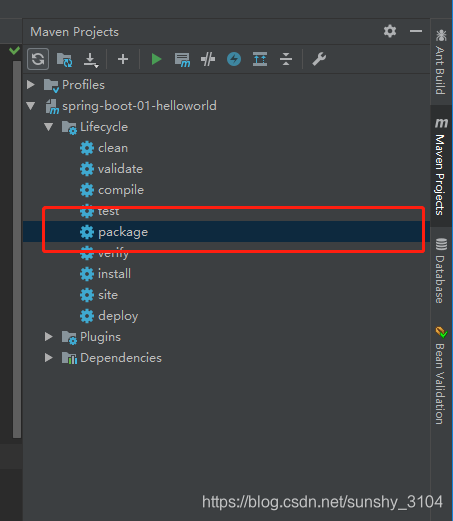Image resolution: width=453 pixels, height=521 pixels.
Task: Click the editor vertical scrollbar
Action: point(17,249)
